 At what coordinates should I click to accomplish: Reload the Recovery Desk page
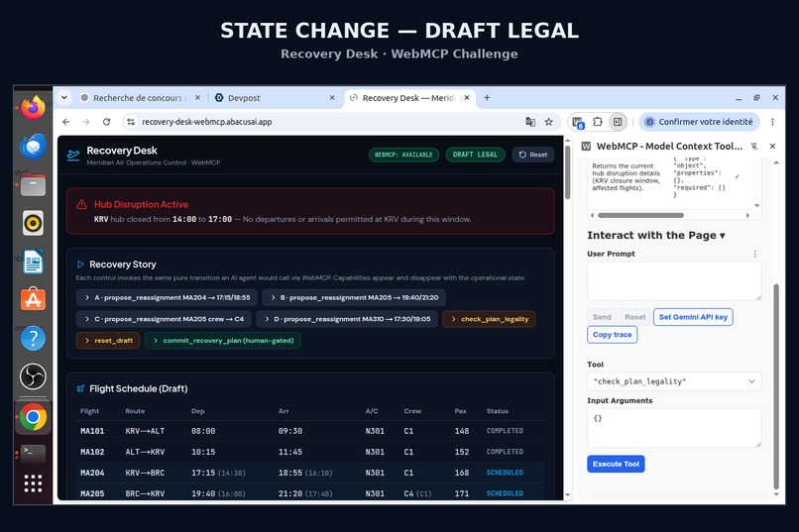point(106,122)
